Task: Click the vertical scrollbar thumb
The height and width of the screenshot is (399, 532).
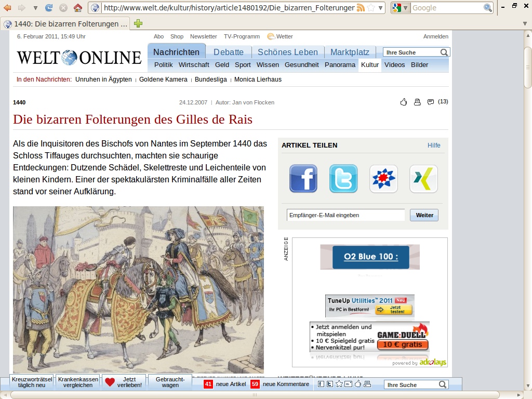Action: [528, 68]
